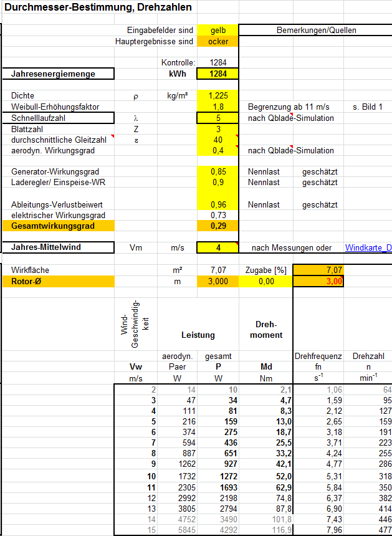The height and width of the screenshot is (536, 392).
Task: Click the durchschnittliche Gleitzahl value 40
Action: (218, 140)
